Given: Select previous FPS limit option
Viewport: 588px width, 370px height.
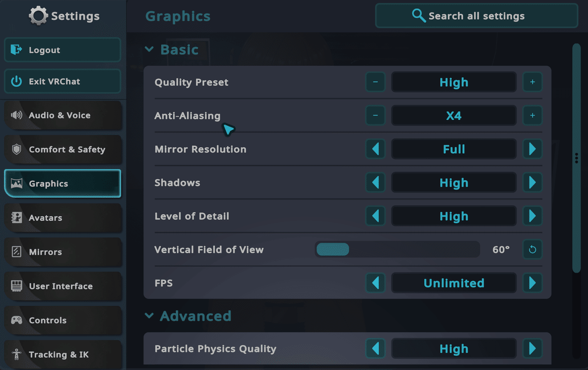Looking at the screenshot, I should click(x=375, y=283).
